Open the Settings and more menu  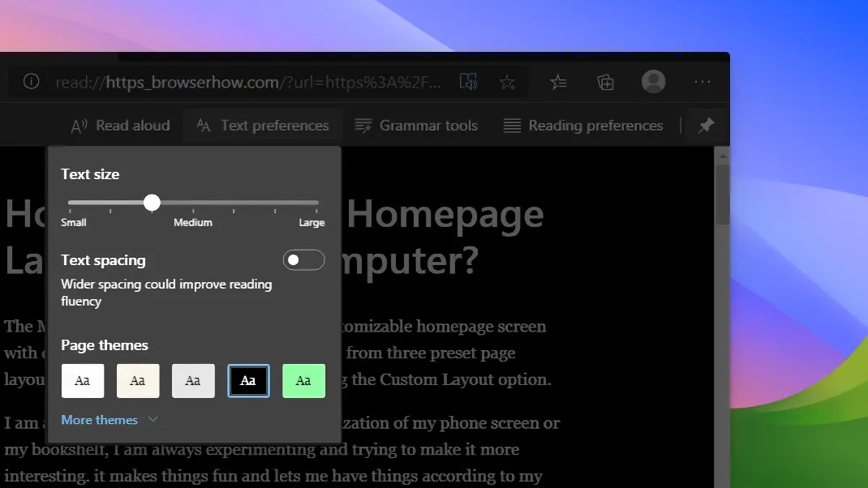702,81
